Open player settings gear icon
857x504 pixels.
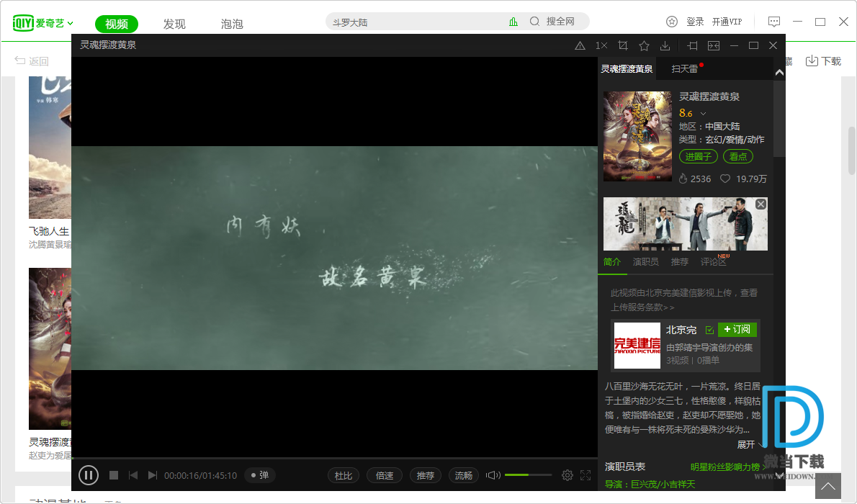(x=567, y=476)
